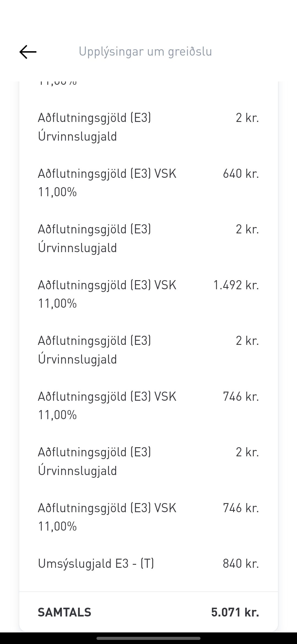This screenshot has height=644, width=297.
Task: Tap the 746 kr. amount directly below 1.492 kr. section
Action: coord(241,397)
